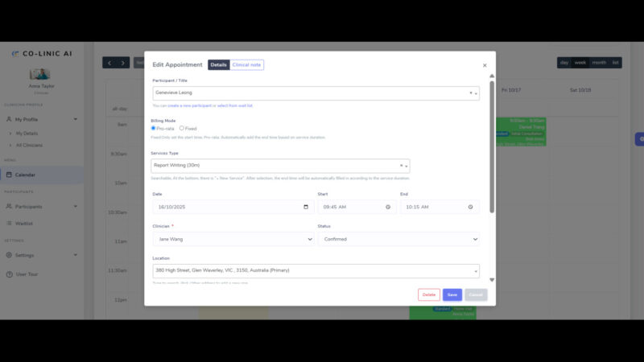Viewport: 644px width, 362px height.
Task: Open the clock icon in Start time
Action: [388, 207]
